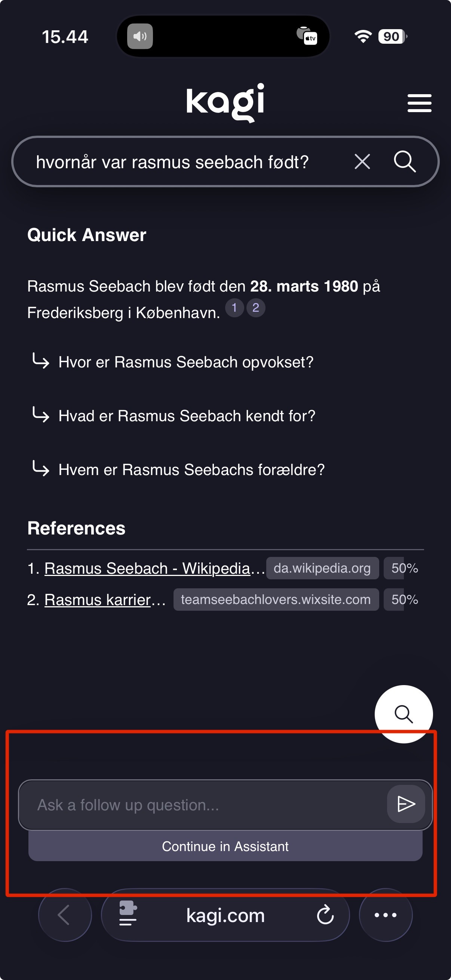The width and height of the screenshot is (451, 980).
Task: Open browser more options ellipsis
Action: tap(386, 915)
